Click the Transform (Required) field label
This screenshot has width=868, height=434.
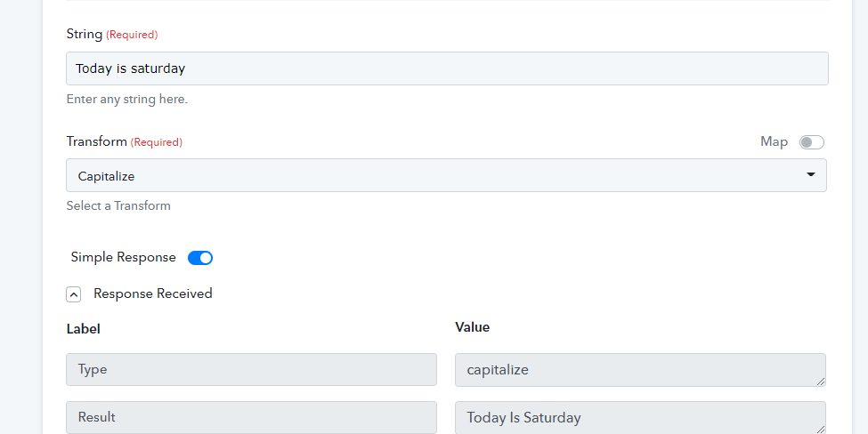(125, 141)
